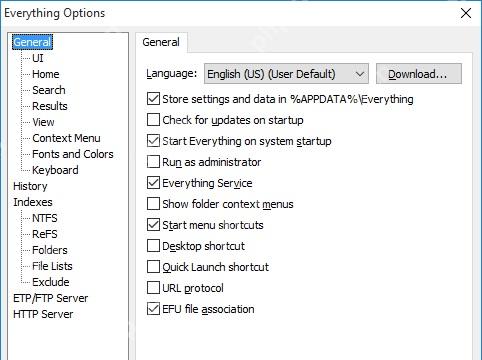482x360 pixels.
Task: Select Exclude under Indexes
Action: coord(51,282)
